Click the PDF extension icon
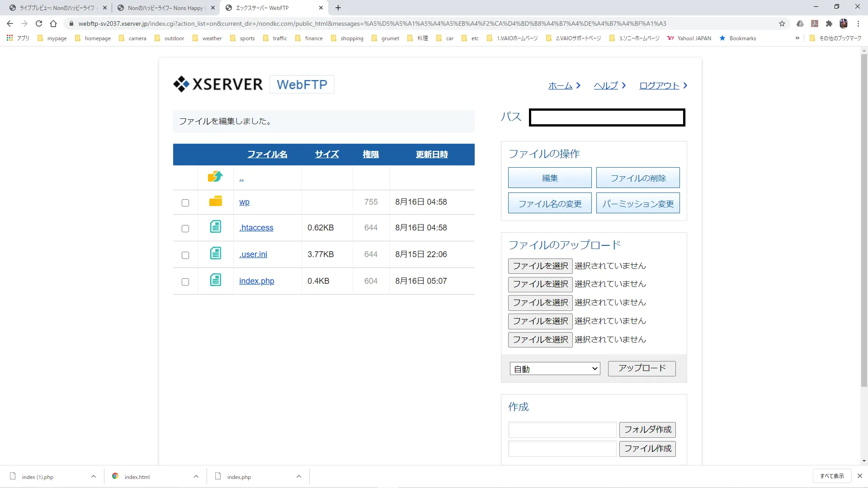The image size is (868, 488). coord(815,23)
